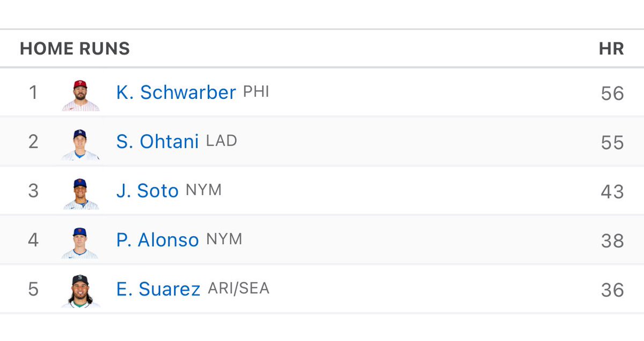Screen dimensions: 644x341
Task: Click the HOME RUNS heading
Action: click(x=75, y=49)
